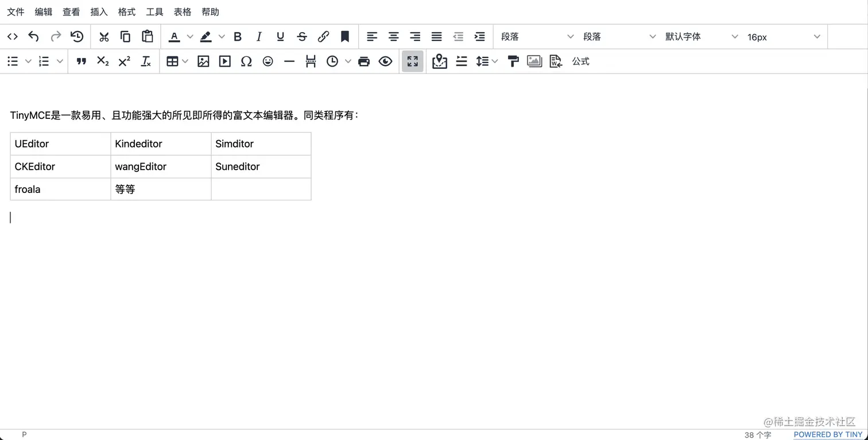Import Word document icon
The image size is (868, 440).
tap(556, 61)
